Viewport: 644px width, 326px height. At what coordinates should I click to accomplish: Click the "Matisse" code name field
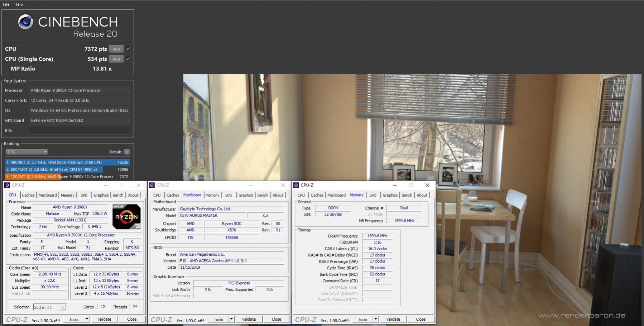[x=52, y=213]
